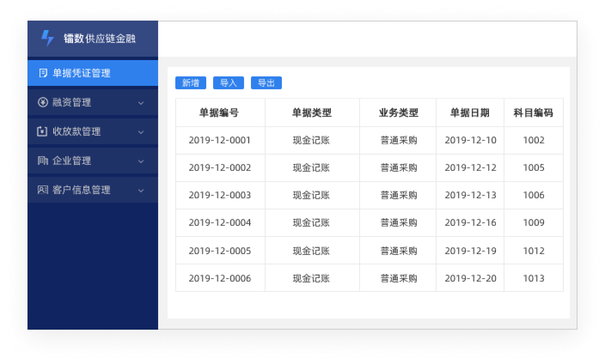The height and width of the screenshot is (364, 605).
Task: Open the 企业管理 menu item
Action: point(93,161)
